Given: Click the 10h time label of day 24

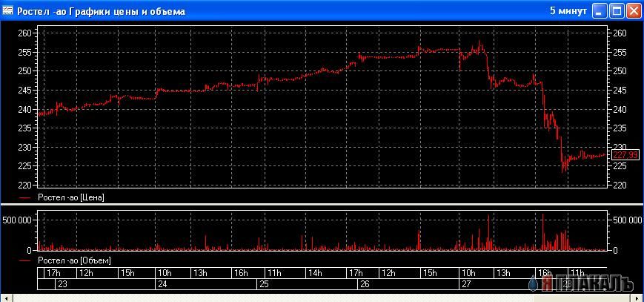Looking at the screenshot, I should coord(165,273).
